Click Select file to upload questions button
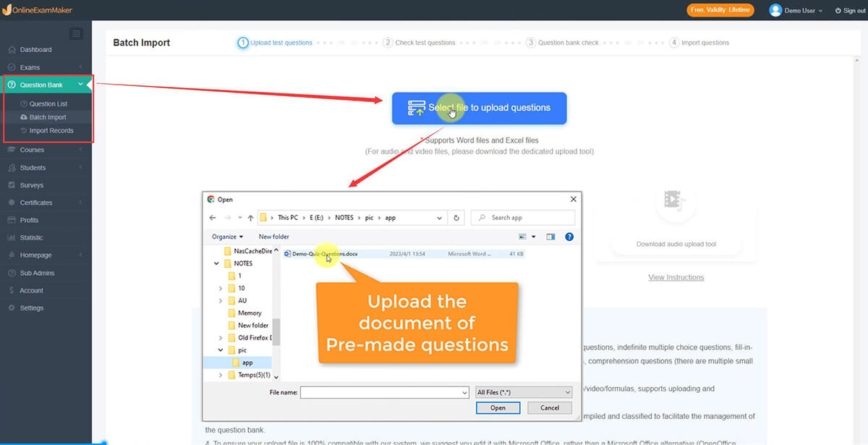Image resolution: width=868 pixels, height=445 pixels. pyautogui.click(x=480, y=108)
